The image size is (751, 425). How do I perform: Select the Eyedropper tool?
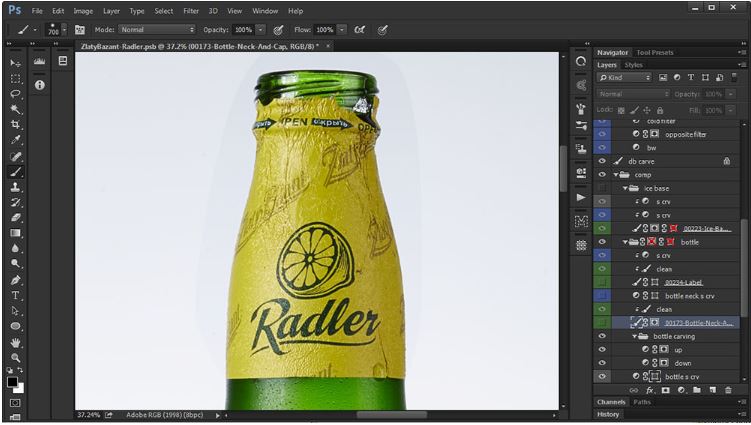[x=15, y=140]
